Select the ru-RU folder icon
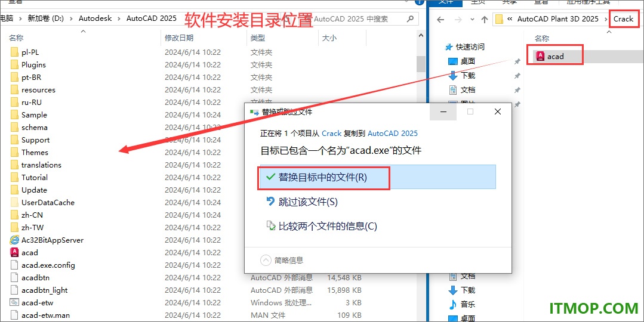Image resolution: width=644 pixels, height=322 pixels. coord(14,102)
